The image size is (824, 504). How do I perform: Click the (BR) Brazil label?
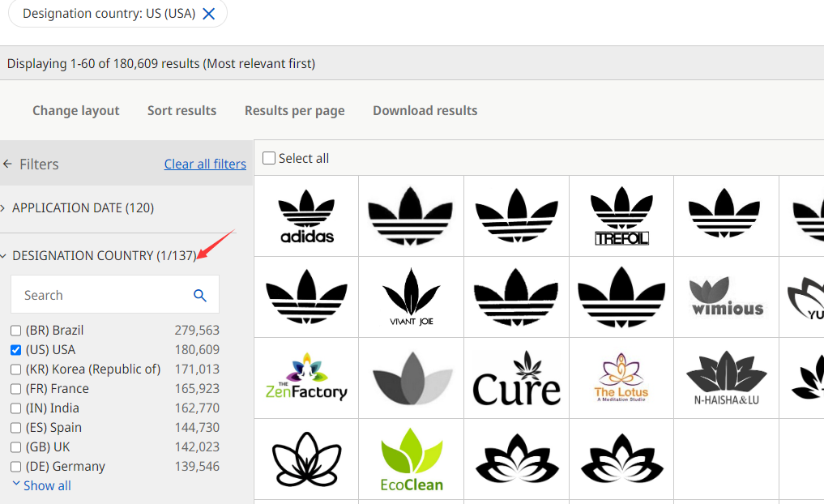point(54,331)
